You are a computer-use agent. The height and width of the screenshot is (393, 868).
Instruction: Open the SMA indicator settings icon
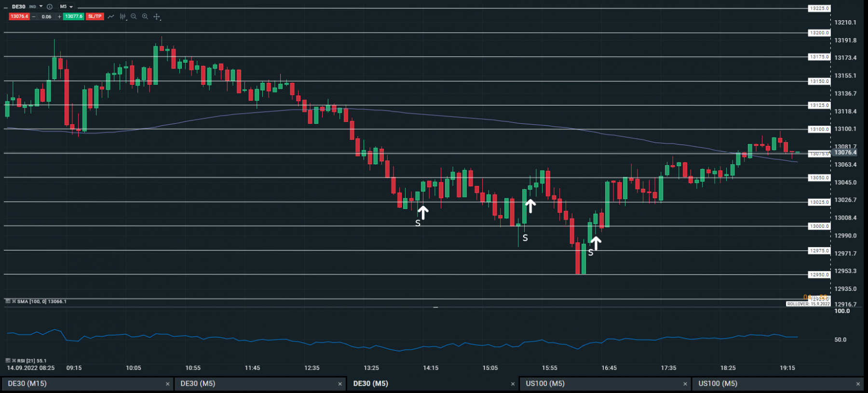(8, 301)
